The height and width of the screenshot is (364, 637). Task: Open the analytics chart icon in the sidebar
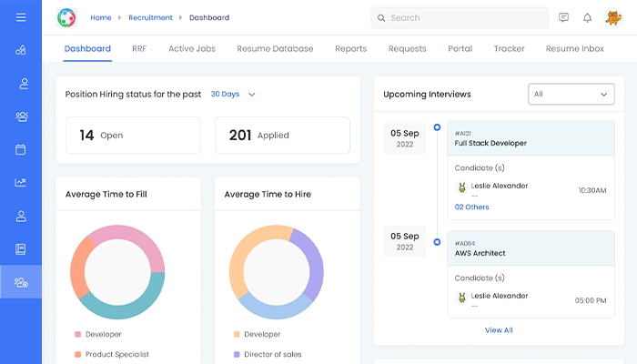click(21, 182)
